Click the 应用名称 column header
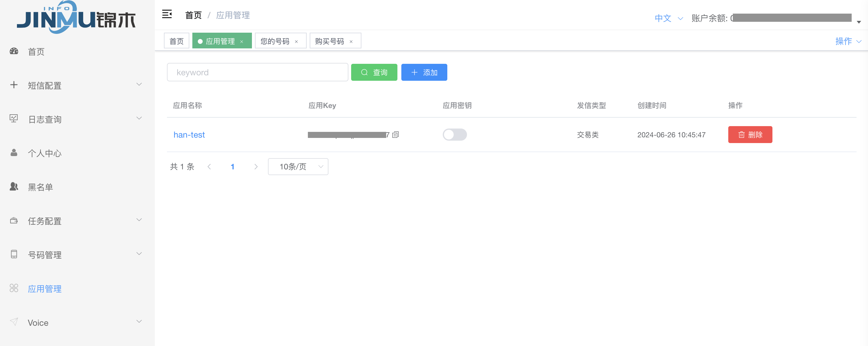The height and width of the screenshot is (346, 868). click(x=187, y=106)
